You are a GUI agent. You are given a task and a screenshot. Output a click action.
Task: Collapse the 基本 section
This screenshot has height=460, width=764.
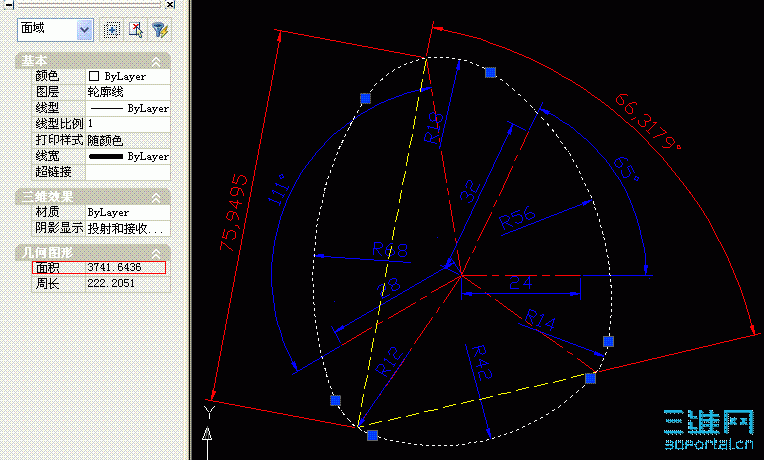coord(156,61)
